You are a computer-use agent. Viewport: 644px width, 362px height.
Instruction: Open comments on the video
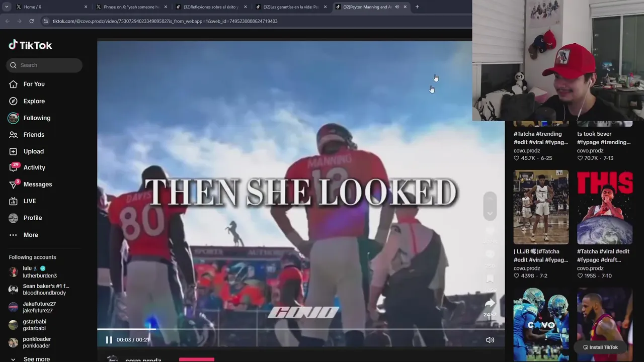490,254
